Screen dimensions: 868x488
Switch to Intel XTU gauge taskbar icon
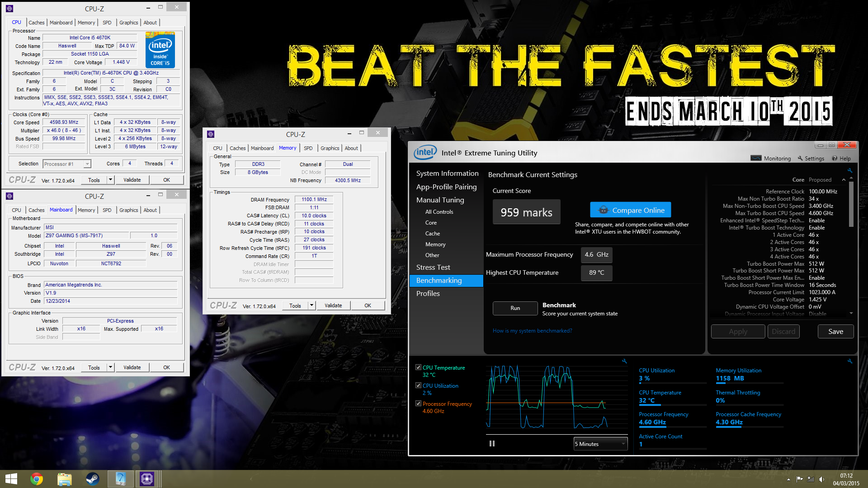pyautogui.click(x=121, y=479)
